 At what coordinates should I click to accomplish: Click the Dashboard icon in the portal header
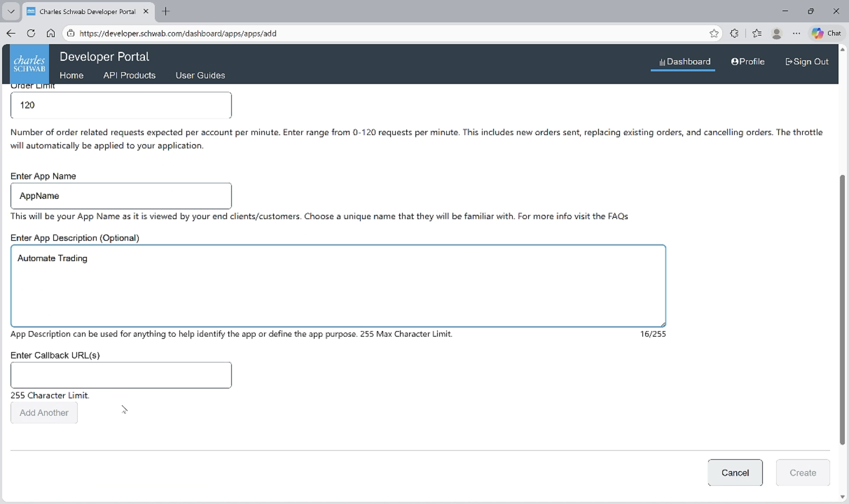tap(663, 61)
